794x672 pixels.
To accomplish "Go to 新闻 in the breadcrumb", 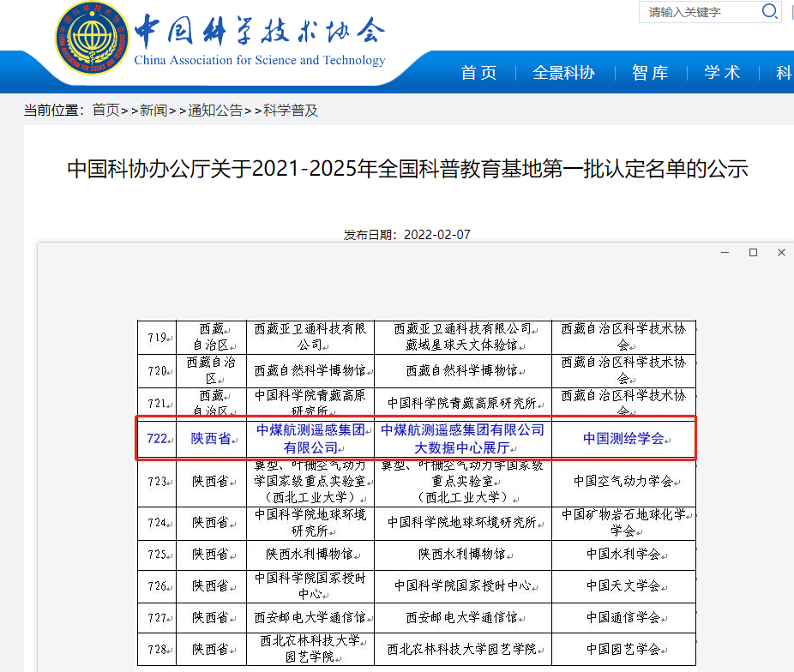I will 153,111.
